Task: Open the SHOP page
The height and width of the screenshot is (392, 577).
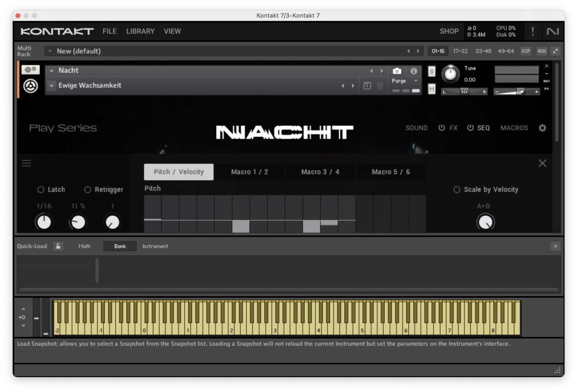Action: 449,31
